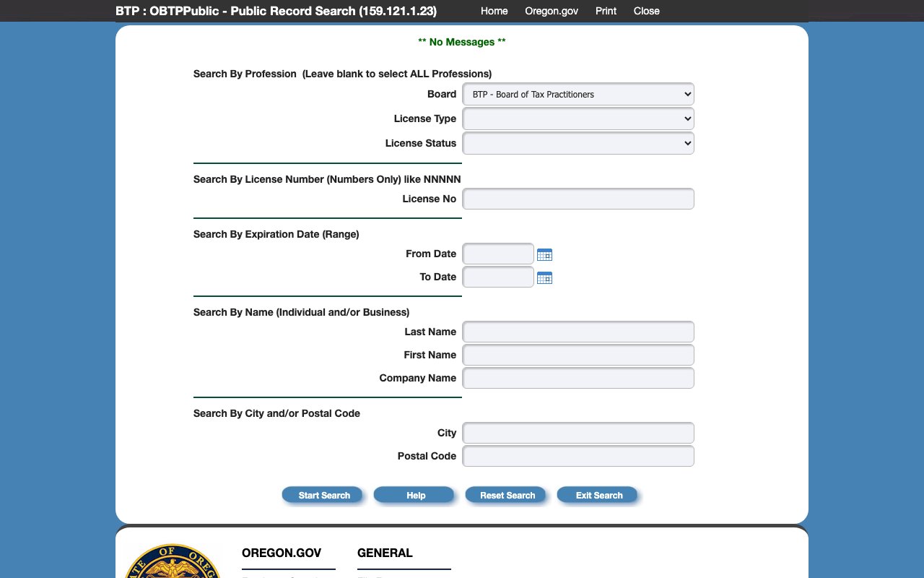This screenshot has height=578, width=924.
Task: Click the "** No Messages **" status text
Action: pos(462,42)
